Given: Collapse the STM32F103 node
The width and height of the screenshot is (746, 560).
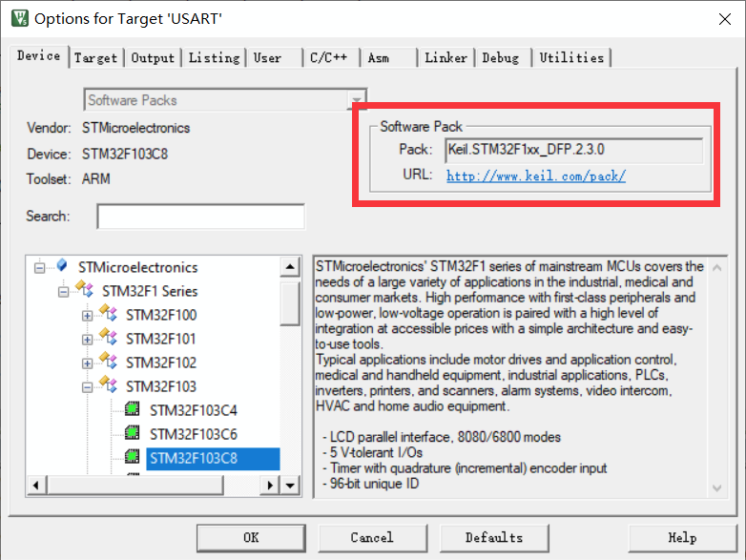Looking at the screenshot, I should (87, 387).
